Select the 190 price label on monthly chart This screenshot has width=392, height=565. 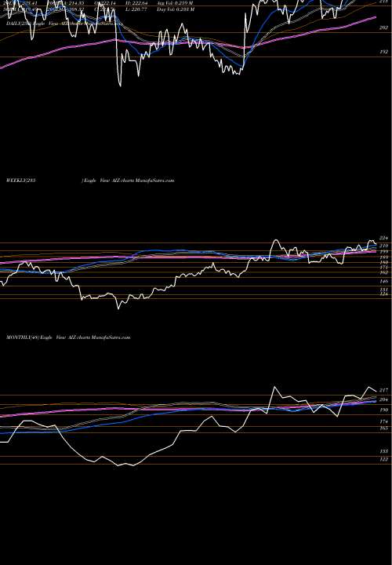[x=383, y=410]
